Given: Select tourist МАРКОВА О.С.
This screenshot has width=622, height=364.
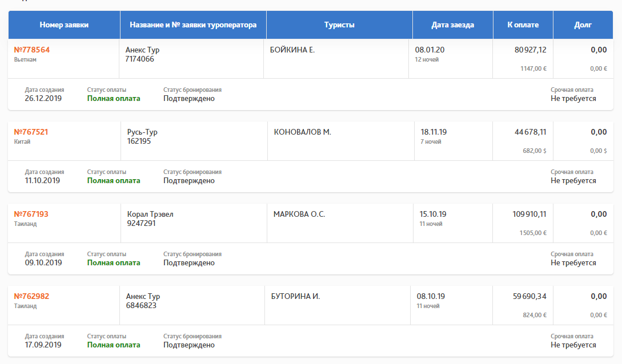Looking at the screenshot, I should [x=299, y=214].
